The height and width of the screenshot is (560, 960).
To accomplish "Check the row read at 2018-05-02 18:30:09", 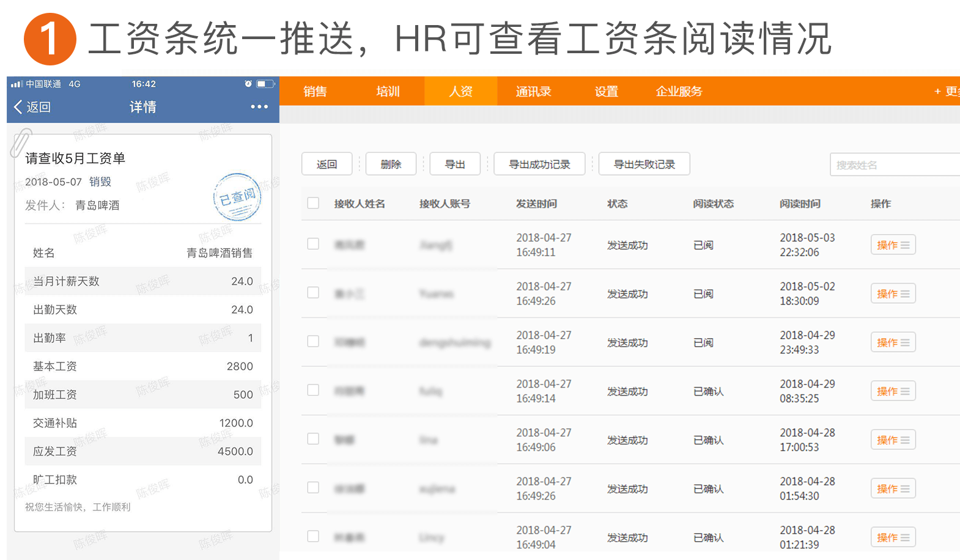I will coord(313,293).
